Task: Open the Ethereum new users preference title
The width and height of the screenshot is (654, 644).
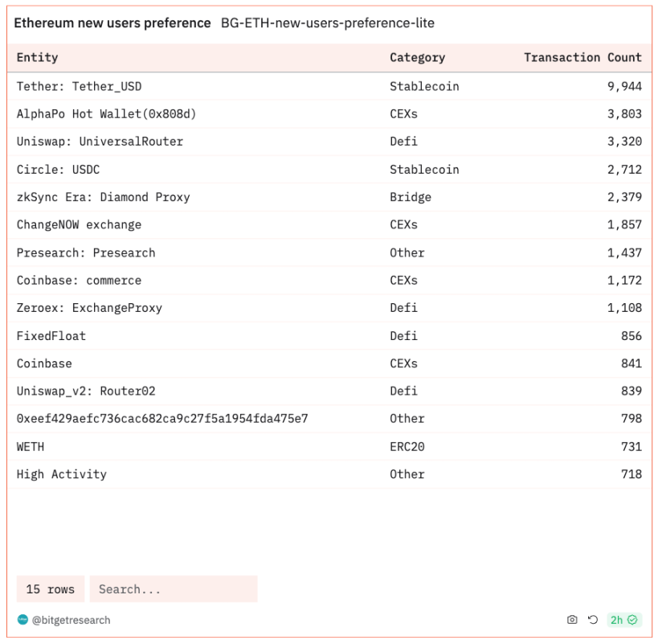Action: pos(112,23)
